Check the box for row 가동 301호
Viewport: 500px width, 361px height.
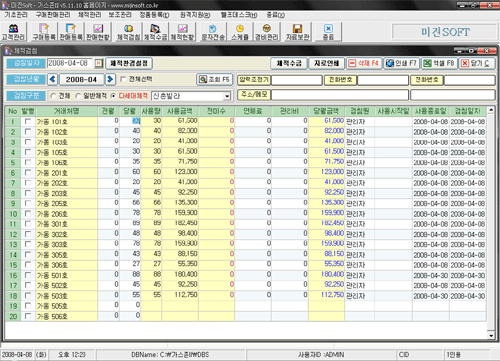point(28,224)
